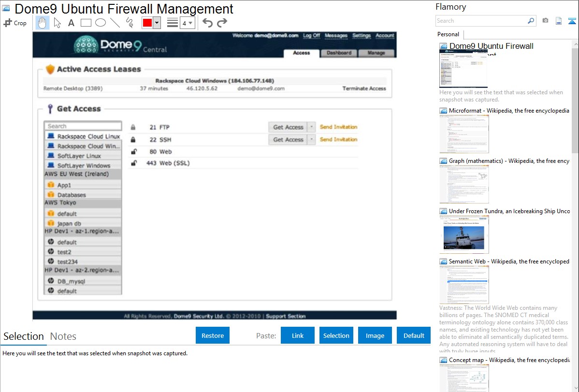
Task: Switch to the Notes tab
Action: [63, 336]
